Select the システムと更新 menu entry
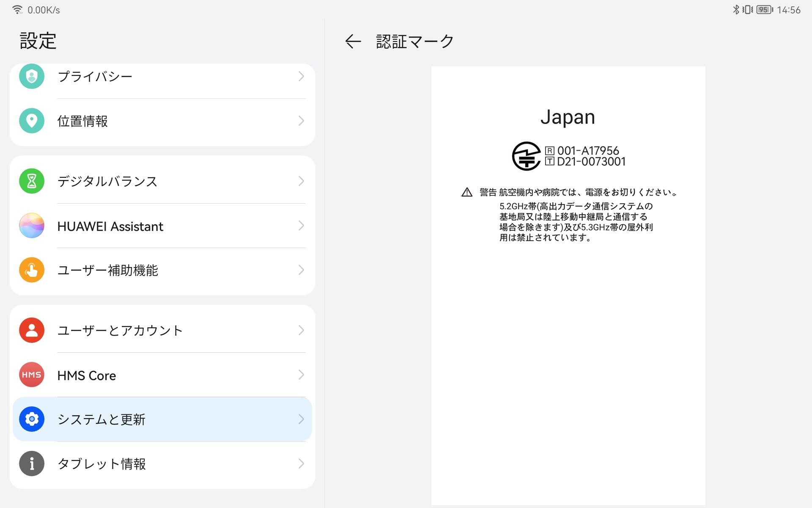Viewport: 812px width, 508px height. pos(101,419)
